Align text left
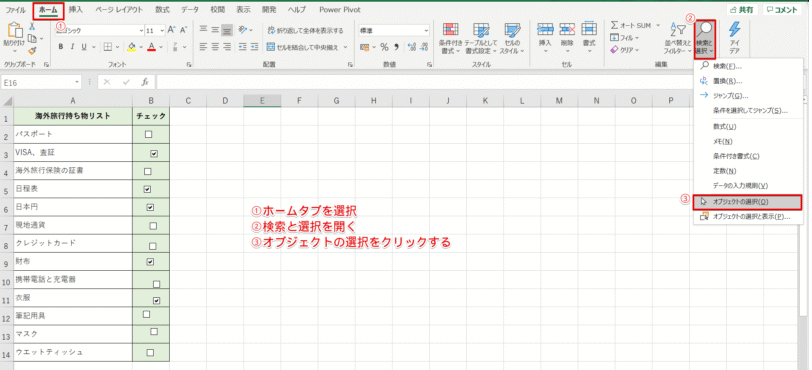The width and height of the screenshot is (812, 370). click(x=204, y=47)
